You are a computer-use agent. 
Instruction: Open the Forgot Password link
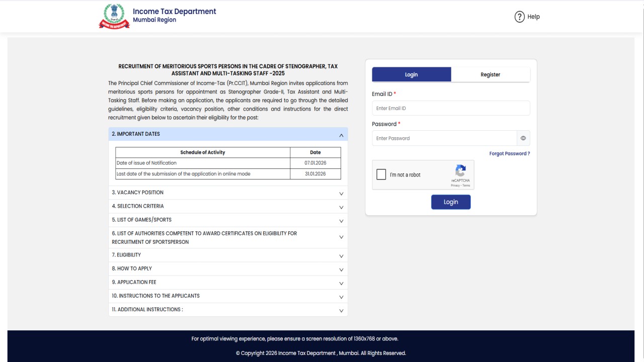tap(509, 153)
